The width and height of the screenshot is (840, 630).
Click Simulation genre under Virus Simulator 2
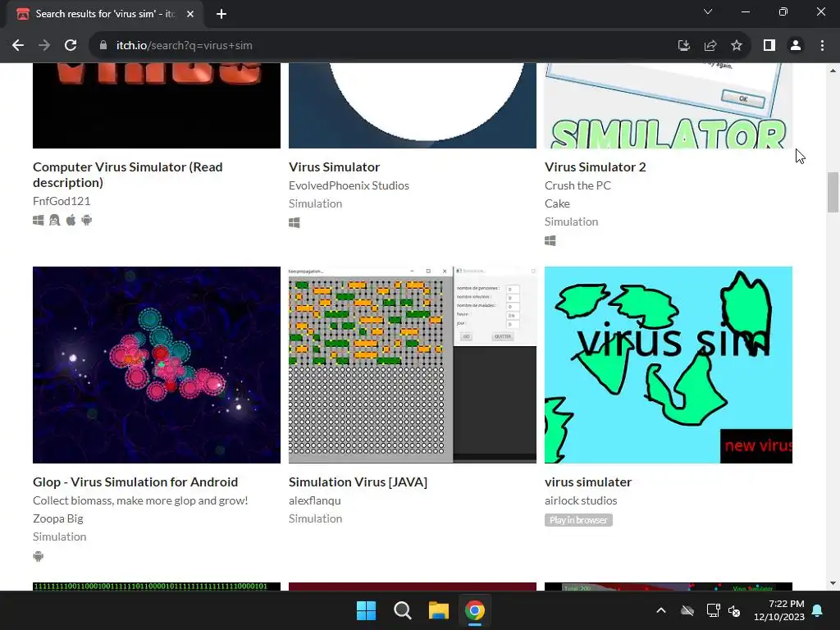[572, 221]
